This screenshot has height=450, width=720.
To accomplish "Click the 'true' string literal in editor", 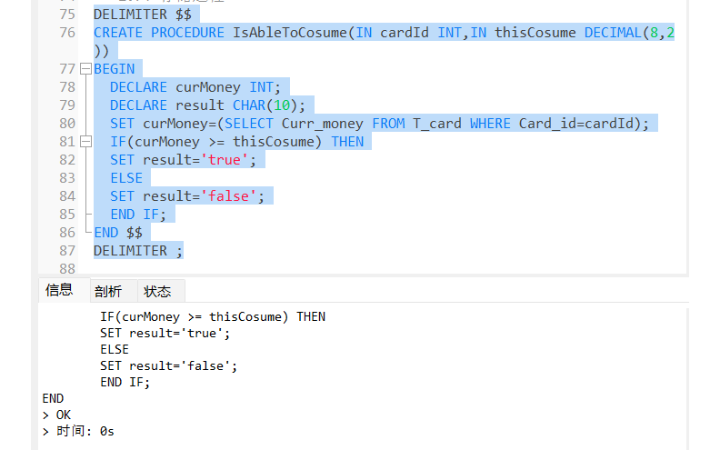I will [x=224, y=160].
